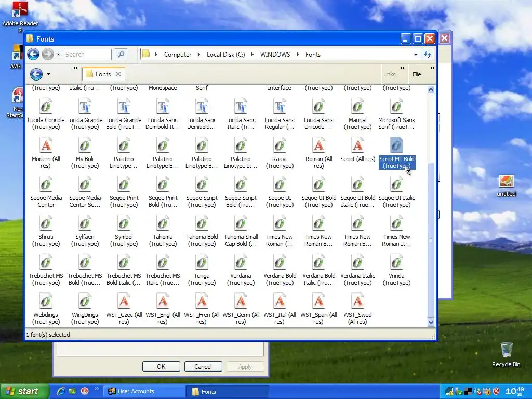The image size is (532, 399).
Task: Expand the hidden toolbar chevron left of tab
Action: click(x=76, y=68)
